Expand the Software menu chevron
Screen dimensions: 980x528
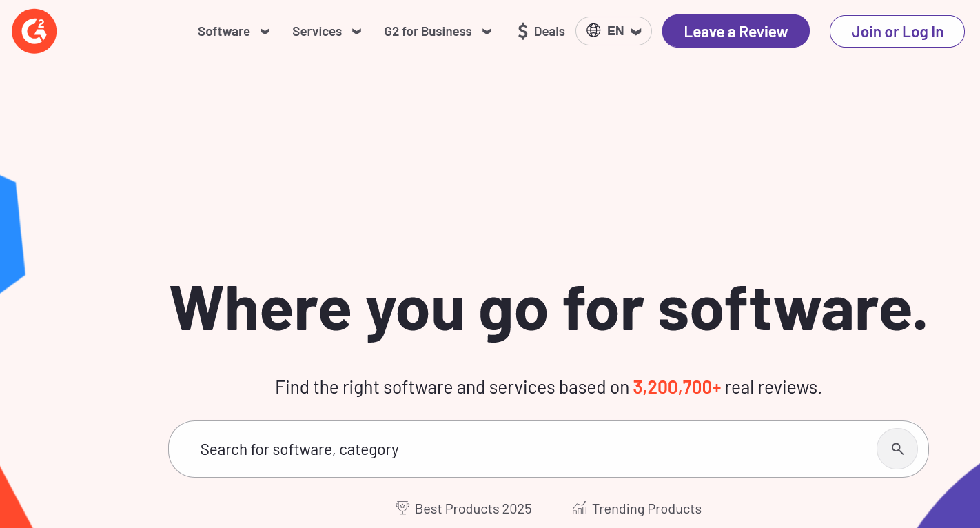[265, 32]
